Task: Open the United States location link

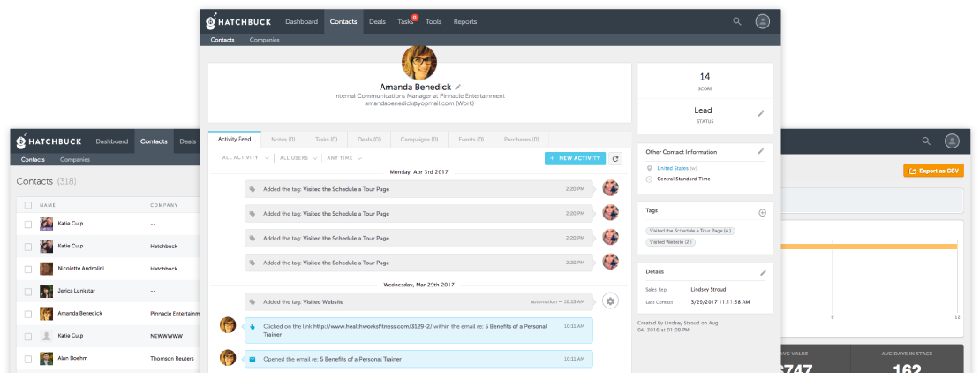Action: click(673, 168)
